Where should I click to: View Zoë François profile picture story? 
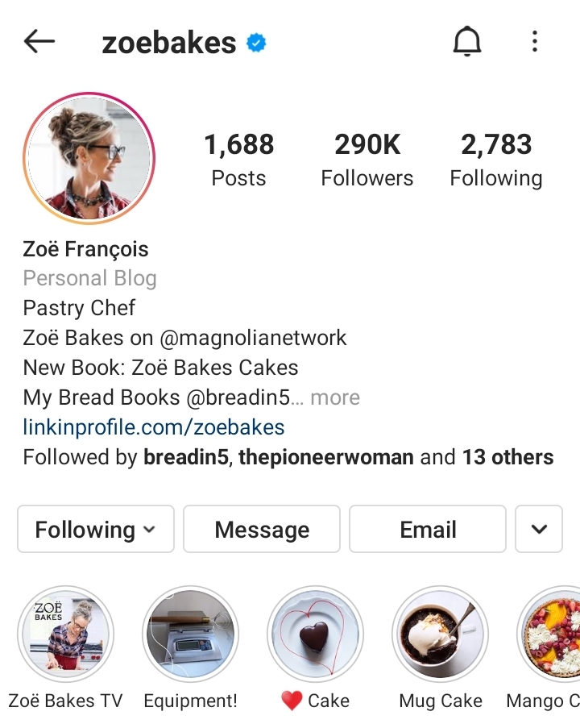click(89, 158)
